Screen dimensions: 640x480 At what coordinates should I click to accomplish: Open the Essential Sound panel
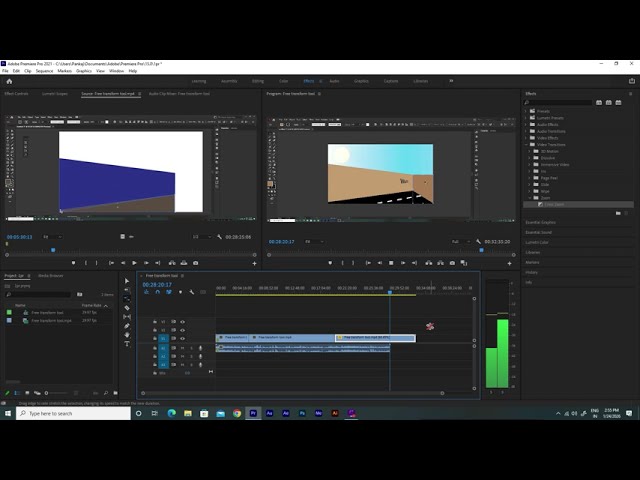[538, 232]
